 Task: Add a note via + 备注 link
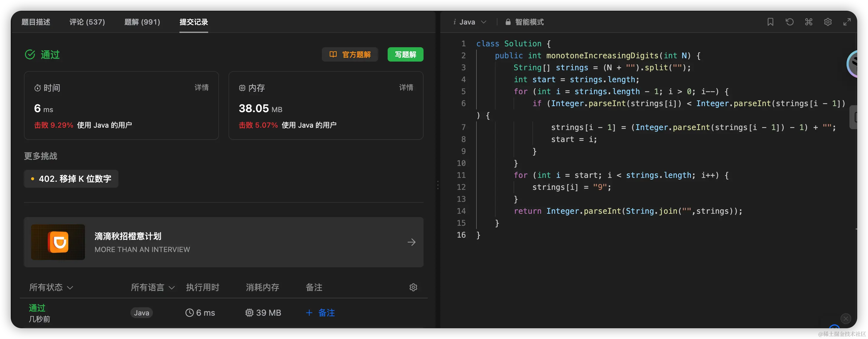(320, 313)
